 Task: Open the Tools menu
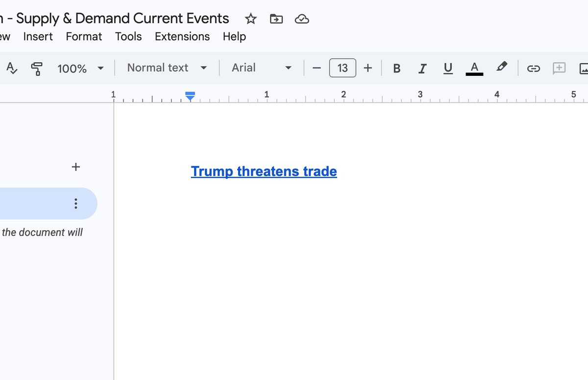point(128,37)
